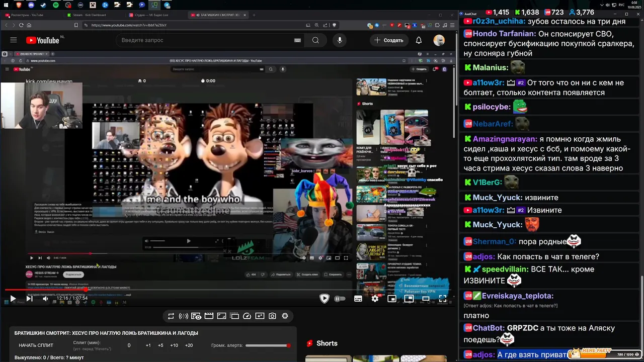Open Discord from the taskbar
The height and width of the screenshot is (362, 644).
click(31, 5)
